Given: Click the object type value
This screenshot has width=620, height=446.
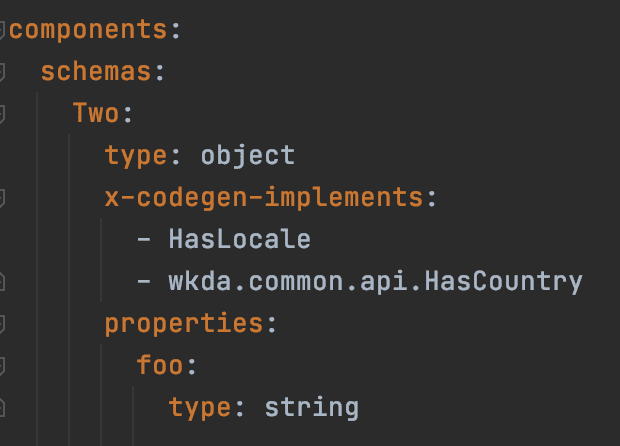Looking at the screenshot, I should tap(247, 156).
